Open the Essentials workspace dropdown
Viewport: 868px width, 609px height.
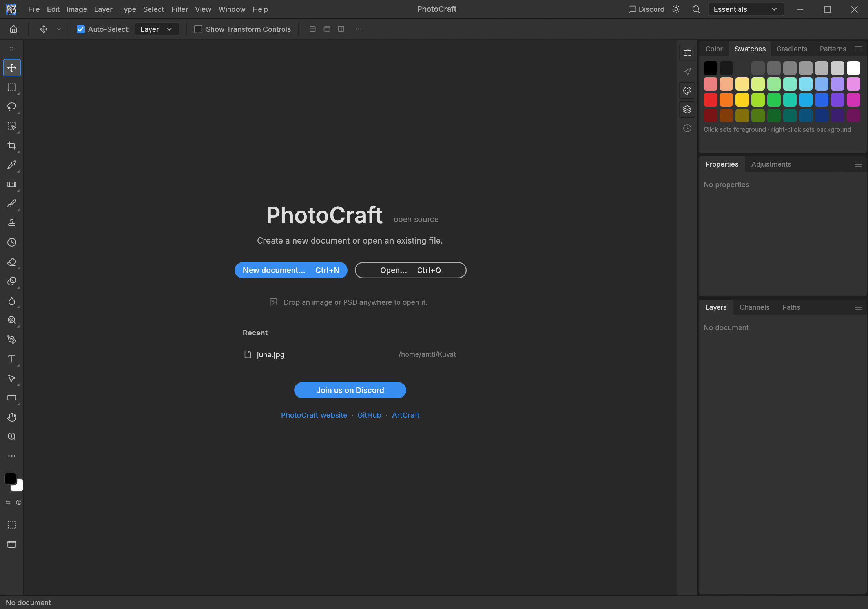click(x=746, y=9)
